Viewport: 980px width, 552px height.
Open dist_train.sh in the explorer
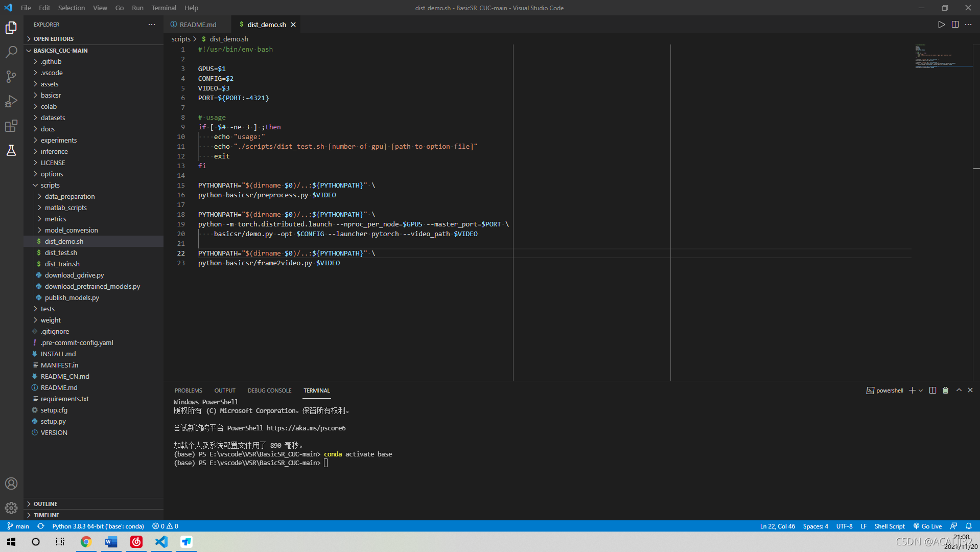pyautogui.click(x=94, y=264)
